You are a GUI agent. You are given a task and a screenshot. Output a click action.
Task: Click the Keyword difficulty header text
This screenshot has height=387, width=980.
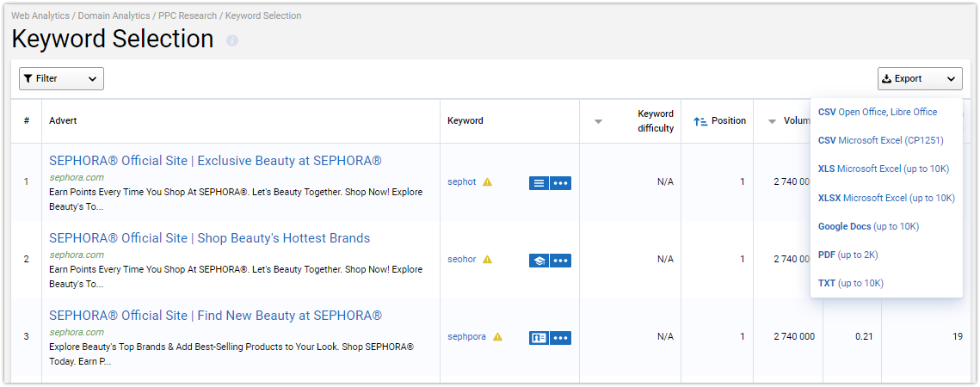tap(656, 121)
